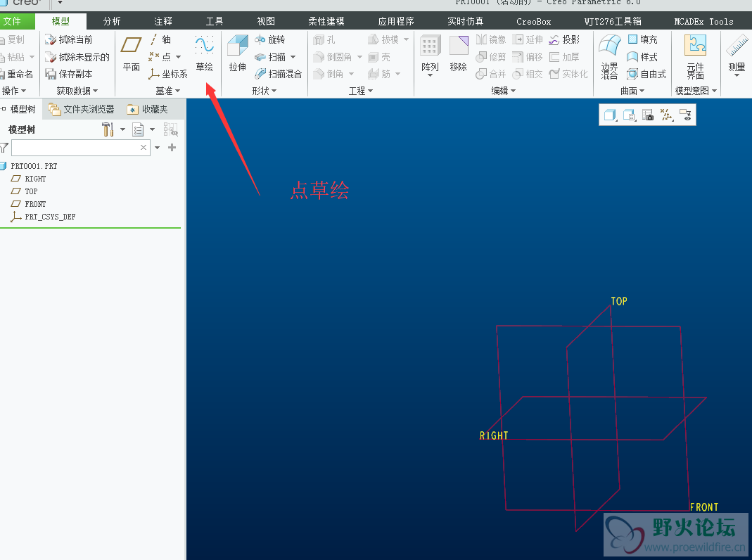The image size is (752, 560).
Task: Expand the 模型意图 group dropdown
Action: [696, 91]
